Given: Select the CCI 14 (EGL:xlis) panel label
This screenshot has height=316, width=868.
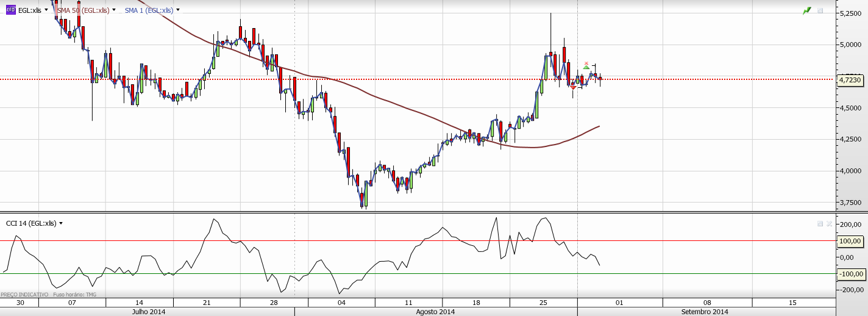Looking at the screenshot, I should (x=31, y=223).
